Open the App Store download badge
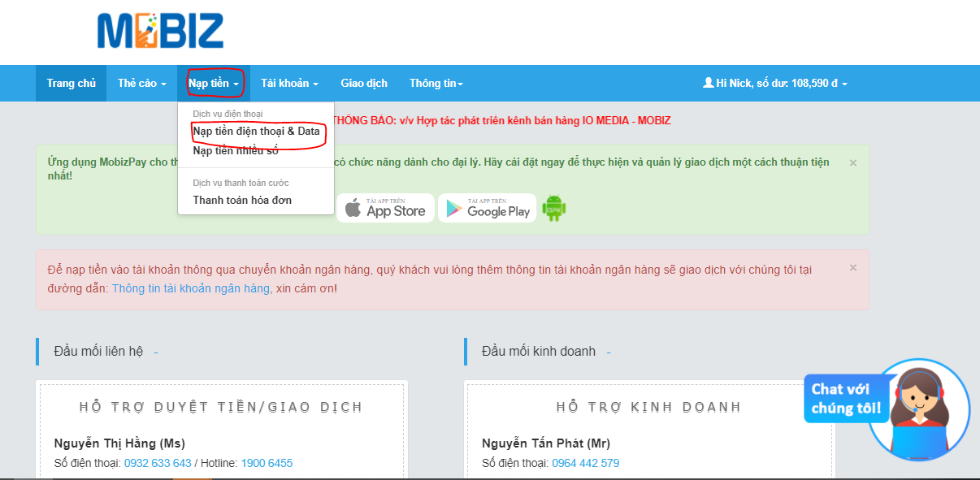980x480 pixels. tap(385, 208)
